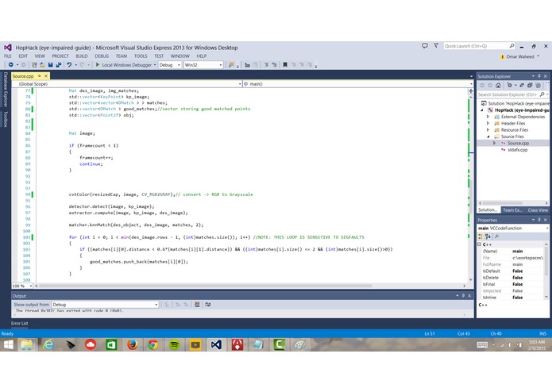Start Local Windows Debugger play button

(x=98, y=65)
